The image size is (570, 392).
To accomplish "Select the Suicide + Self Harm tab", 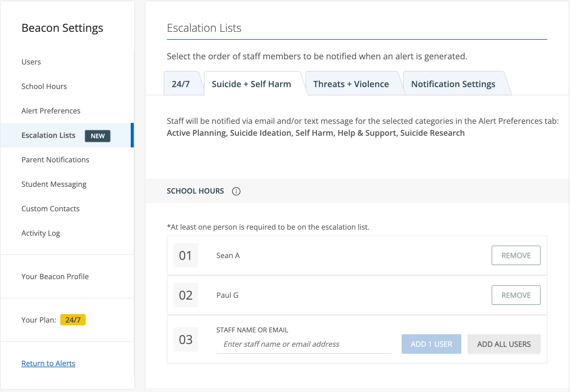I will pyautogui.click(x=251, y=84).
